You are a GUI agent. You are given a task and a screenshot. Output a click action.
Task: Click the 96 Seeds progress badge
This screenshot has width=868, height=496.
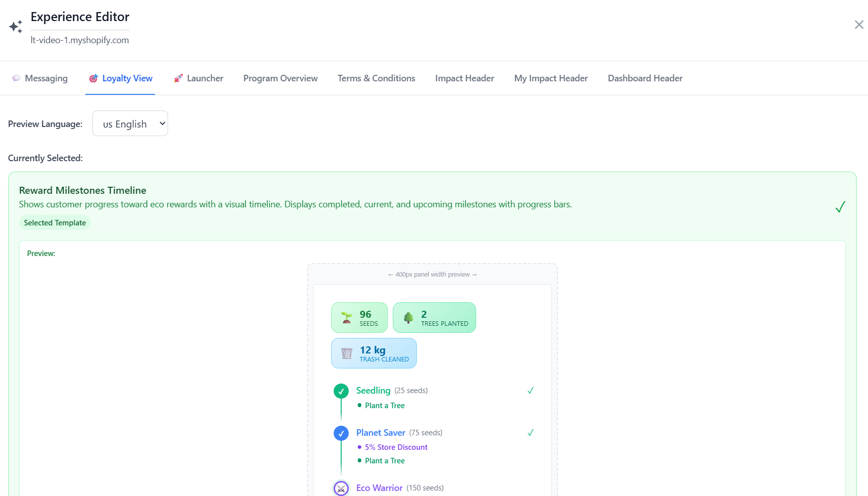[359, 317]
